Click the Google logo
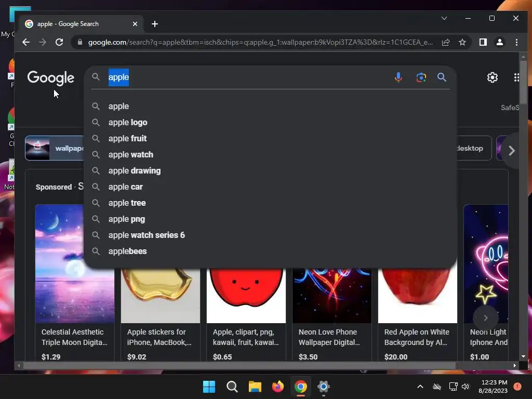 point(50,78)
